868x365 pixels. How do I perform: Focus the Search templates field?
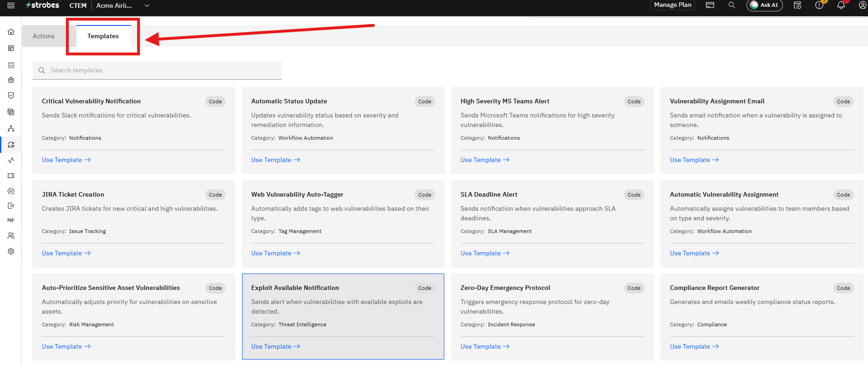[157, 71]
